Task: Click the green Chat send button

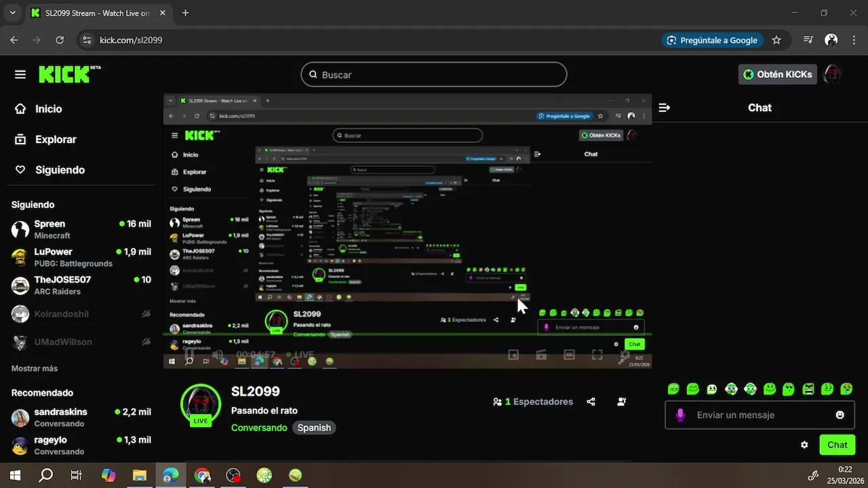Action: (837, 445)
